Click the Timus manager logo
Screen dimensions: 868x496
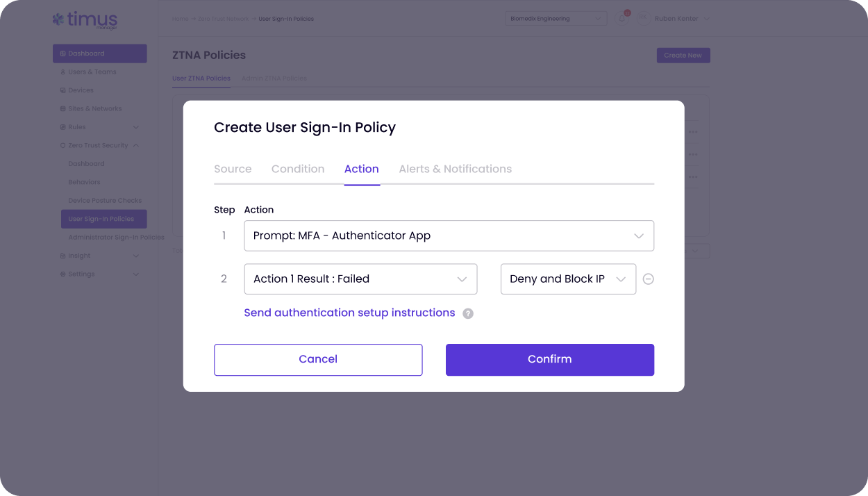click(85, 20)
